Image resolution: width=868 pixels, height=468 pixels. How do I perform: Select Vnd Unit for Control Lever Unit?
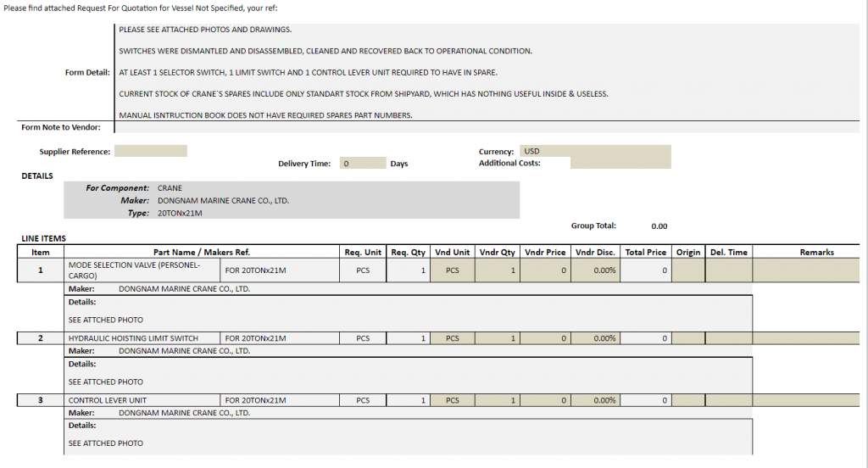point(453,400)
